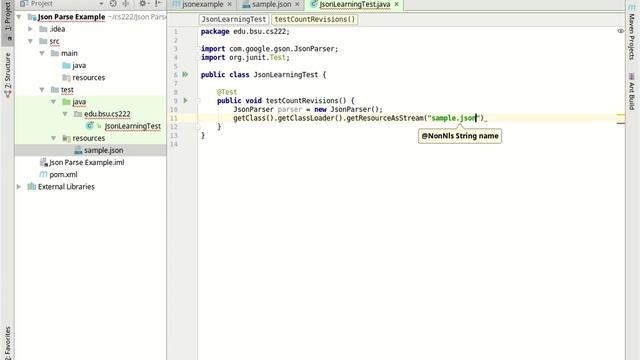Close the JsonLearningTest.java tab
The width and height of the screenshot is (640, 360).
pyautogui.click(x=396, y=4)
